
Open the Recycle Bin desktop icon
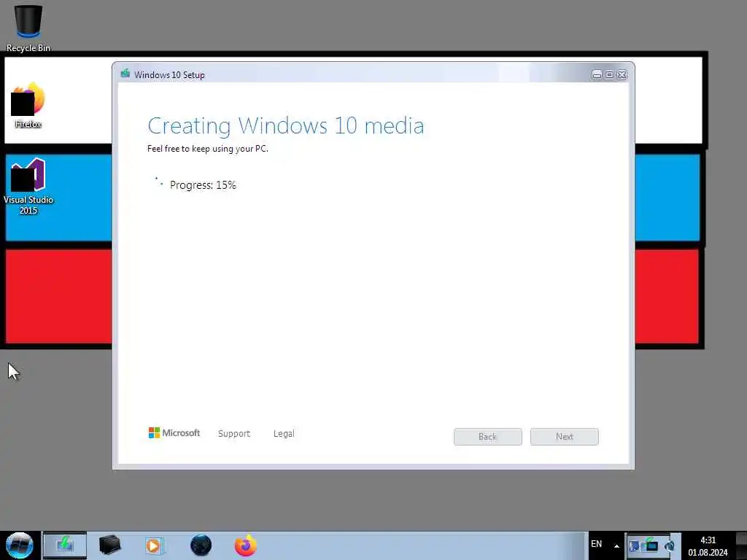point(28,28)
